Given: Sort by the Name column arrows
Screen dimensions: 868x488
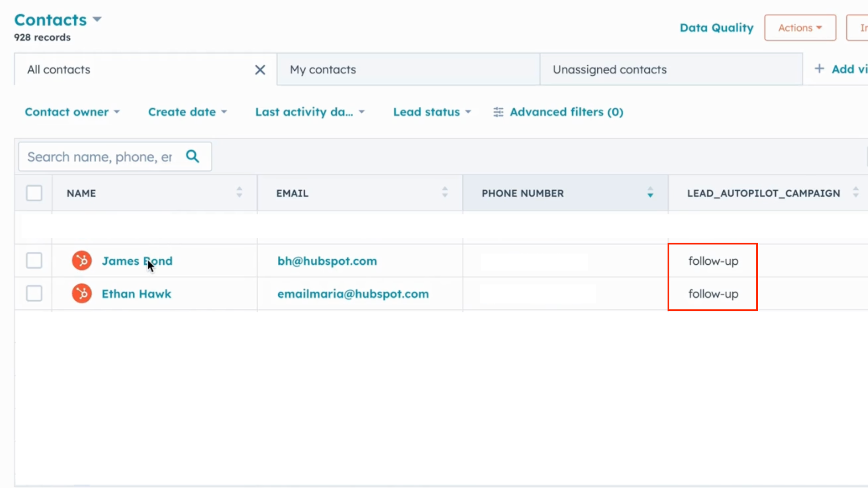Looking at the screenshot, I should 239,192.
